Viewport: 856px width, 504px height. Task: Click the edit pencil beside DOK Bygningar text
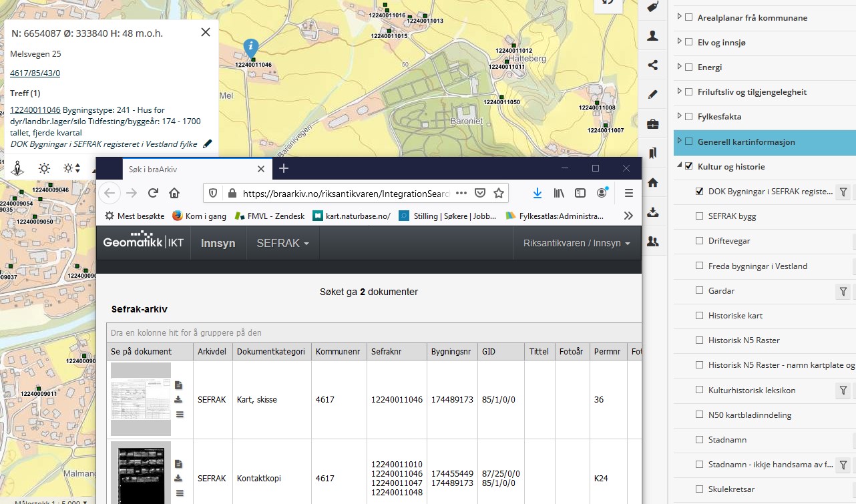tap(208, 144)
